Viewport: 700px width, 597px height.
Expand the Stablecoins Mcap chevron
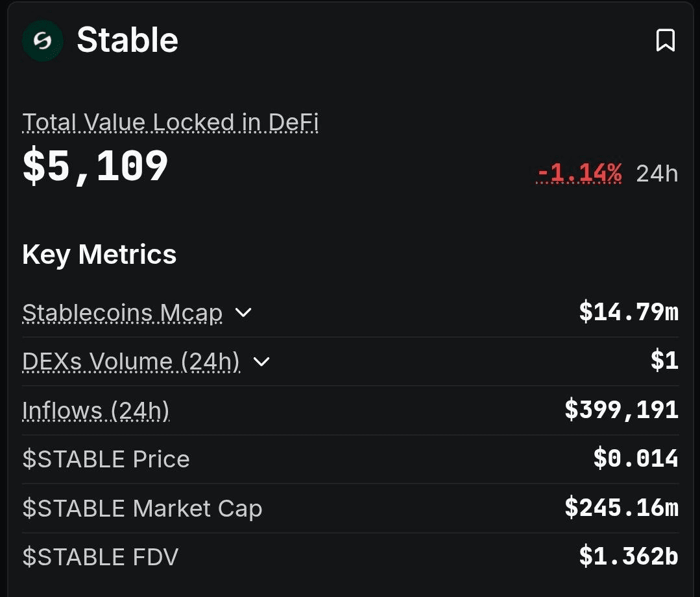point(243,313)
